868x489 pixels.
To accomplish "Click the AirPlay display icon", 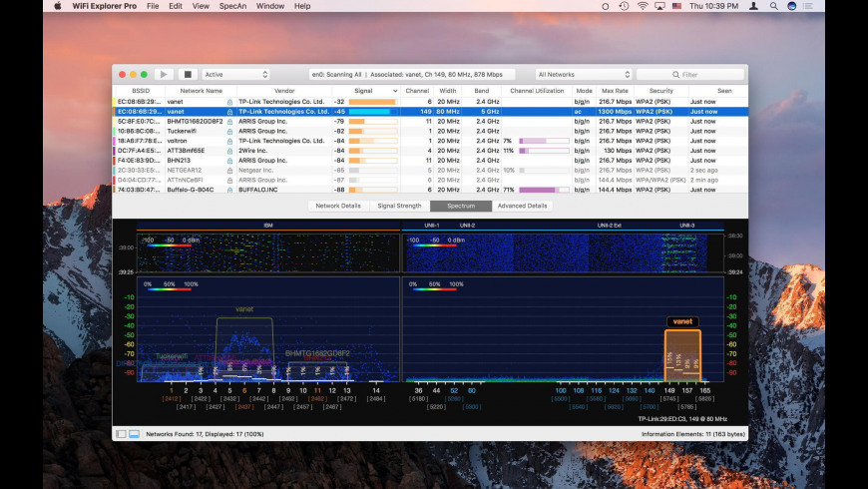I will coord(659,6).
